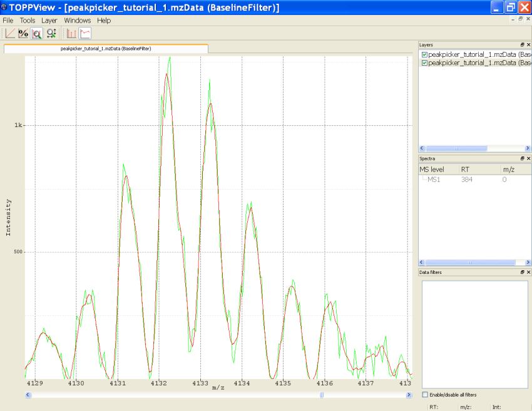
Task: Toggle visibility of the second BaselineFilter layer
Action: (424, 63)
